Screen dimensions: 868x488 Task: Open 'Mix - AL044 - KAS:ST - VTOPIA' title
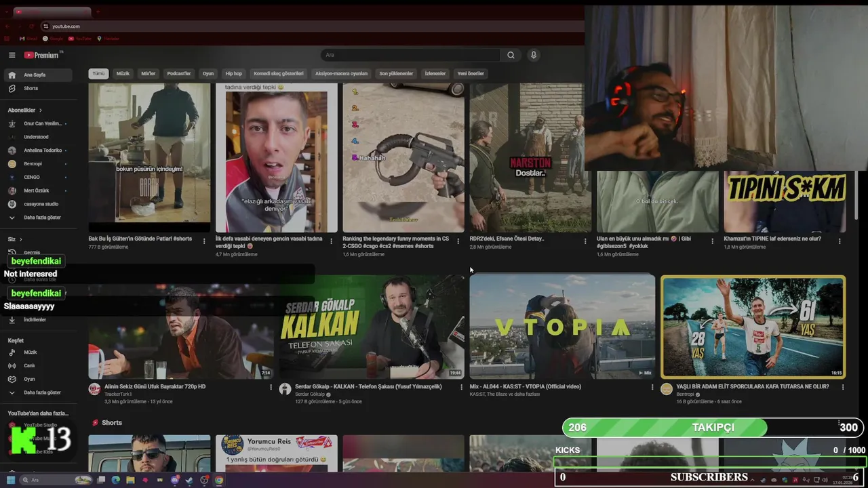coord(526,387)
